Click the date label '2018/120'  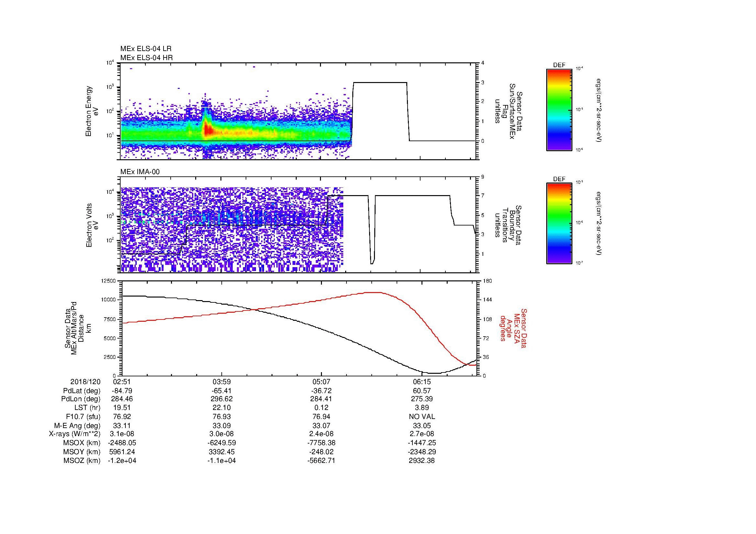tap(85, 382)
